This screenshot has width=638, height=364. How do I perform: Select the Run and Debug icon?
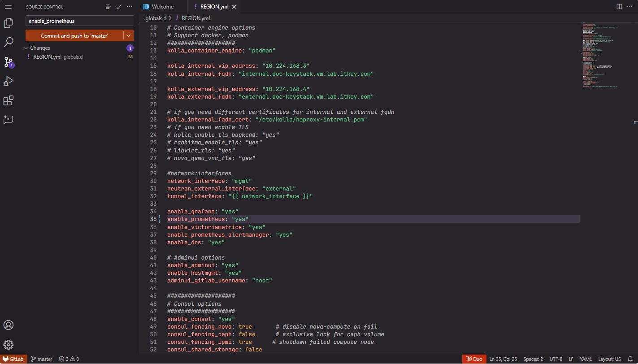click(x=8, y=81)
